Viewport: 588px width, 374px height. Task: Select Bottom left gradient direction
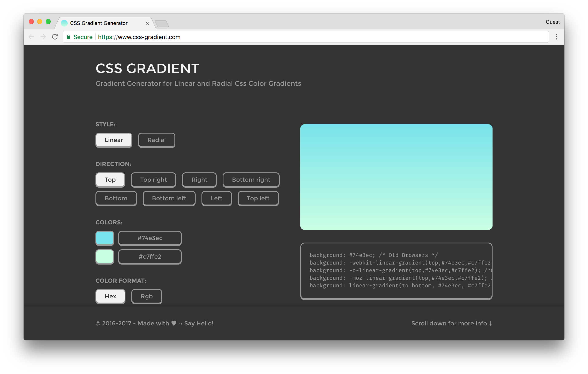coord(168,198)
